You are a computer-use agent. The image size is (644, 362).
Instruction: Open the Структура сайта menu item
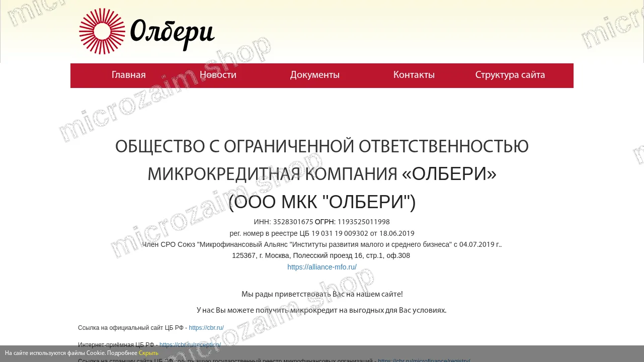pos(510,75)
